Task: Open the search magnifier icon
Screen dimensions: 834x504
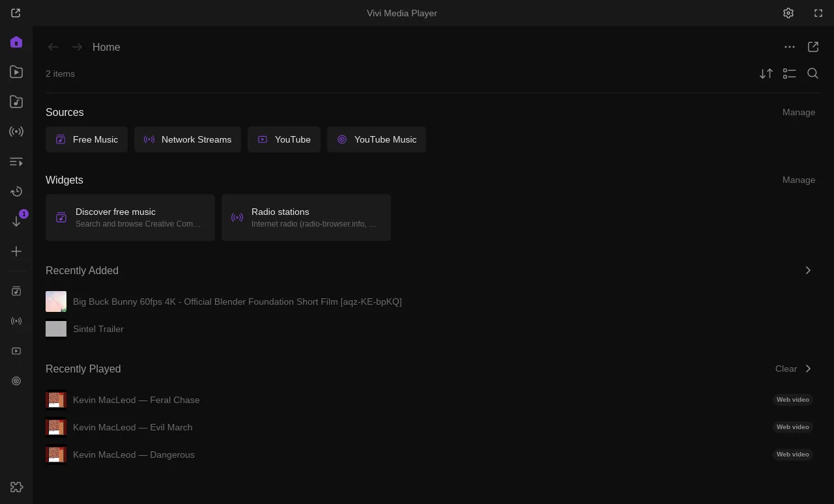Action: pyautogui.click(x=813, y=74)
